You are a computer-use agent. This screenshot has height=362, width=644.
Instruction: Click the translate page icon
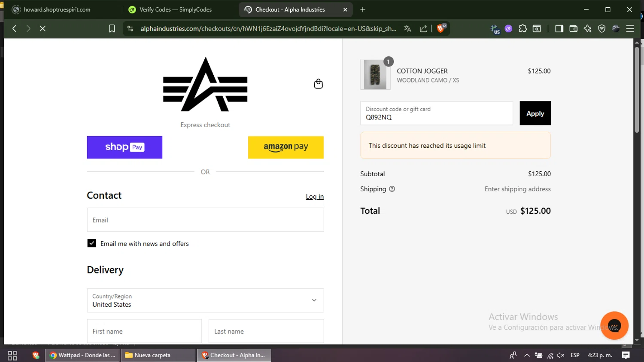[407, 28]
